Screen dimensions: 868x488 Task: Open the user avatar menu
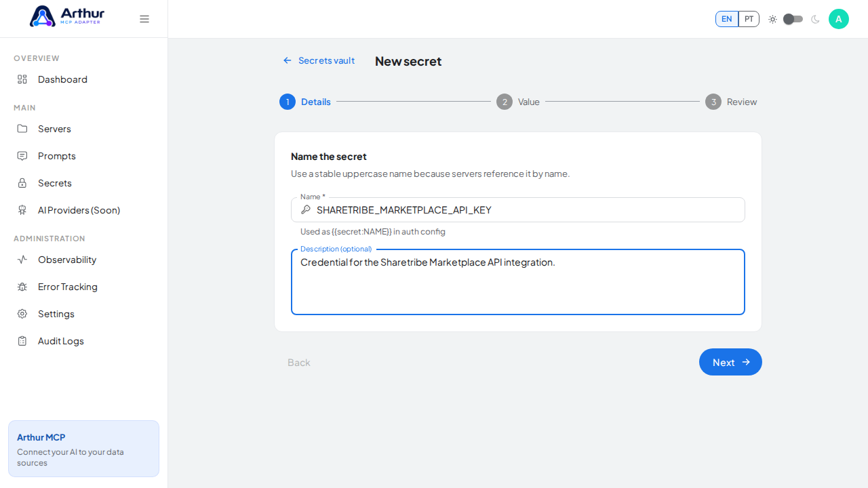pos(839,19)
